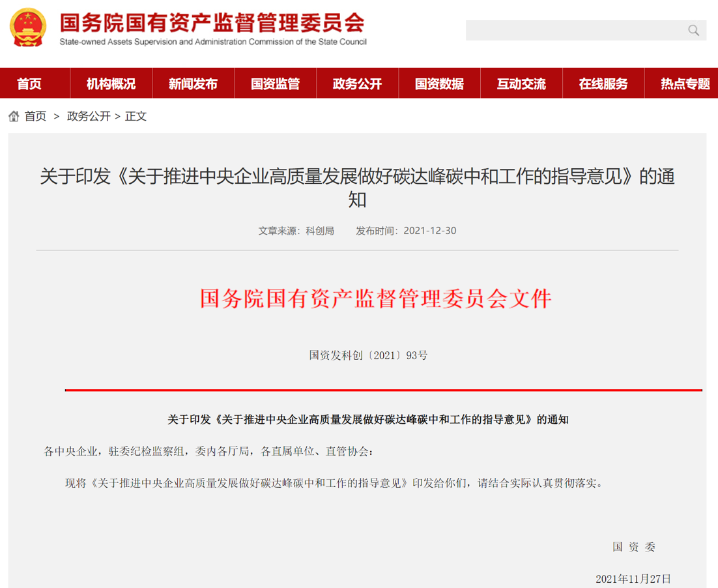Click inside the search input field

[x=573, y=30]
